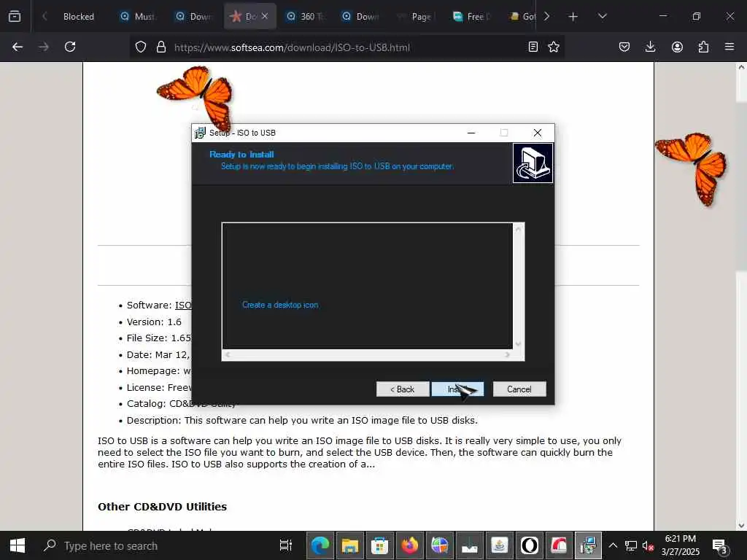The image size is (747, 560).
Task: Click the Install button in Setup dialog
Action: click(457, 389)
